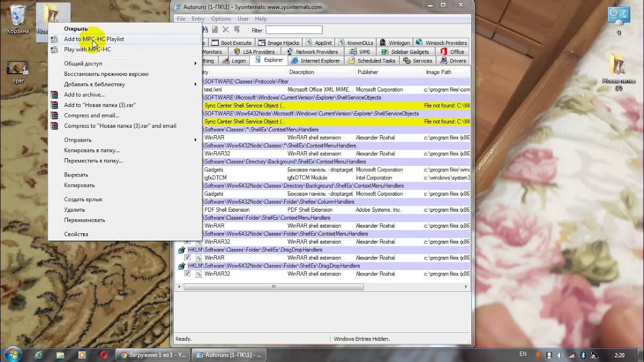Choose Копировать в папку... in context menu
Screen dimensions: 644x362
125,150
